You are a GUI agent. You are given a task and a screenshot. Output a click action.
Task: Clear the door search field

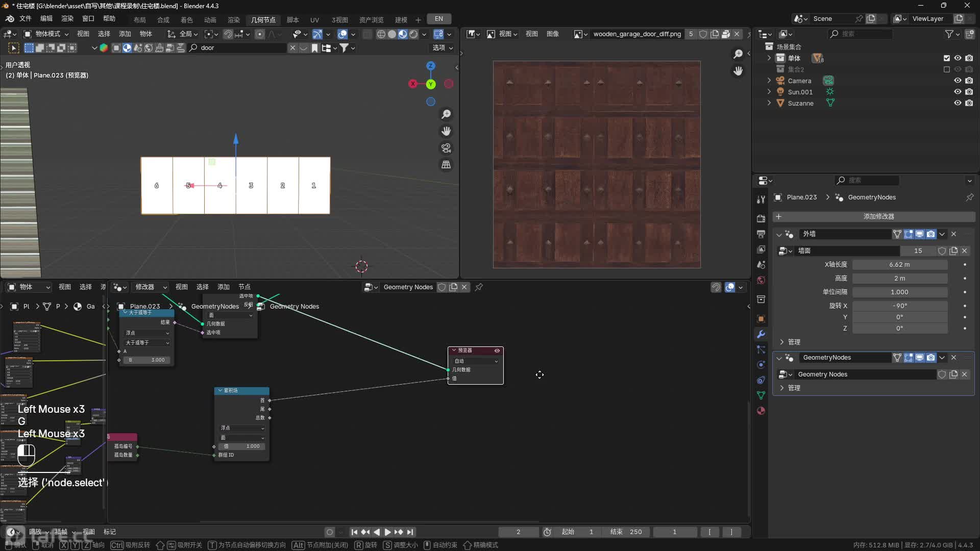pyautogui.click(x=292, y=48)
